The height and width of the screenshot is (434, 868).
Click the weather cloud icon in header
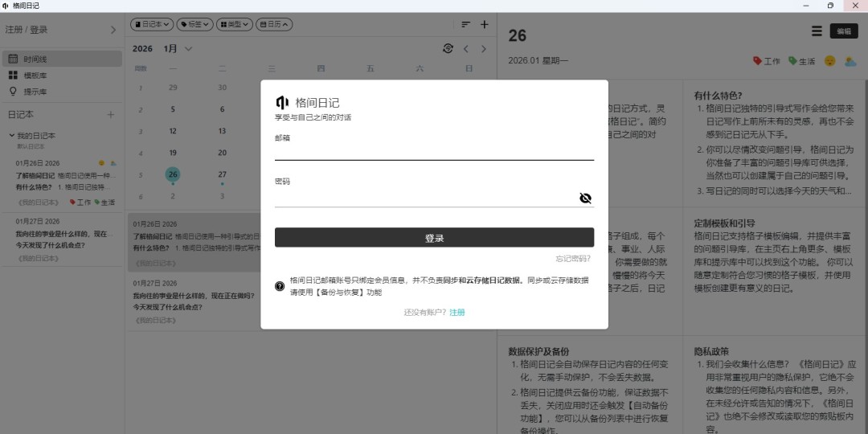[x=850, y=61]
